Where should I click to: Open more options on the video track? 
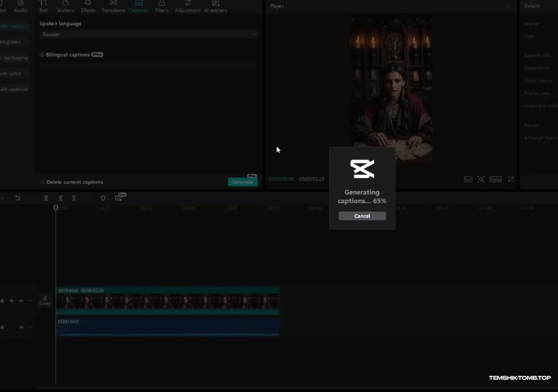tap(31, 301)
